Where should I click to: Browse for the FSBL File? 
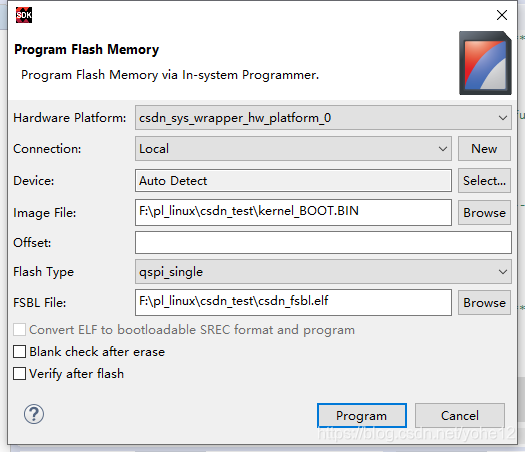click(484, 303)
